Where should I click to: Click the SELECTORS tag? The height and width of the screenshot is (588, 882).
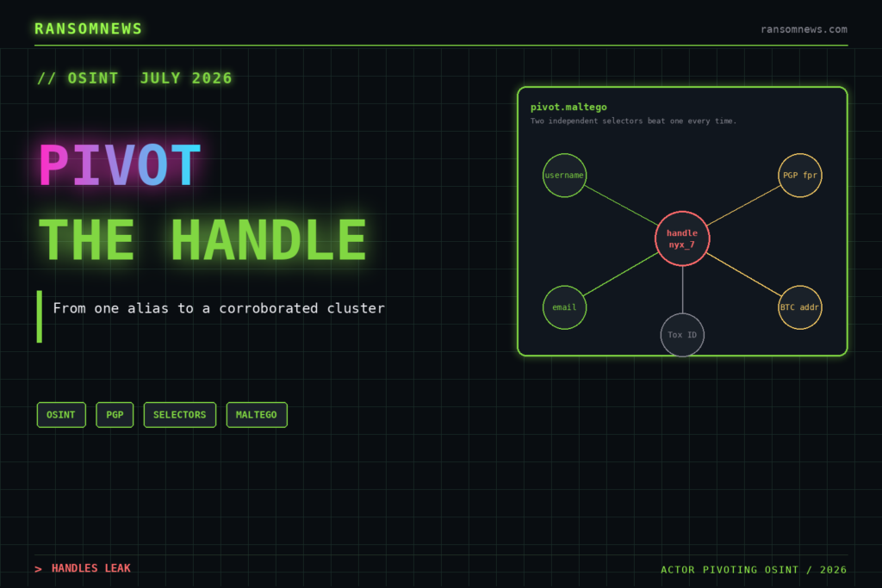pyautogui.click(x=180, y=415)
